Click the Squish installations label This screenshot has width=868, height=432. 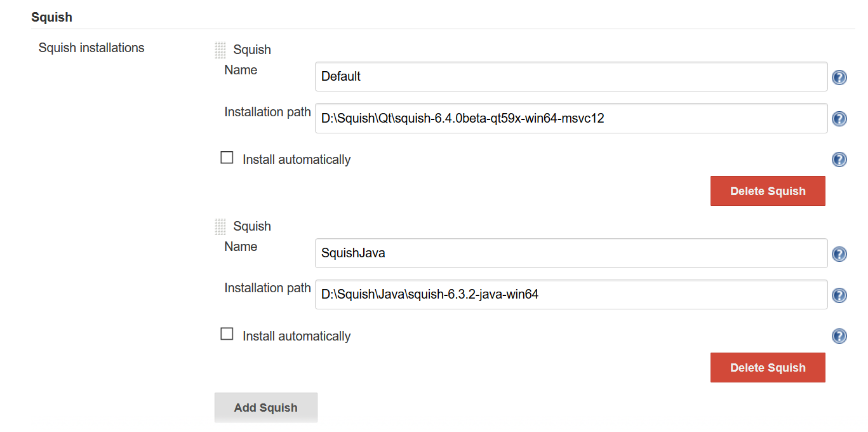(91, 48)
